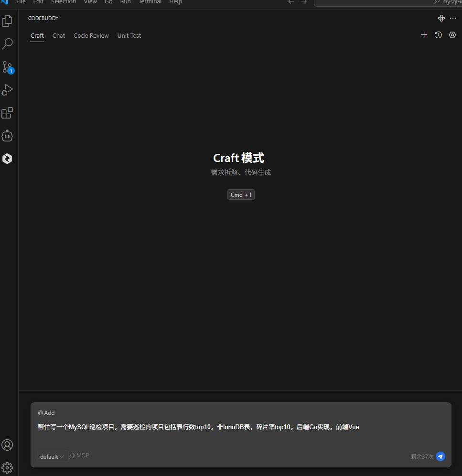Click the CODEBUDDY panel title

43,18
